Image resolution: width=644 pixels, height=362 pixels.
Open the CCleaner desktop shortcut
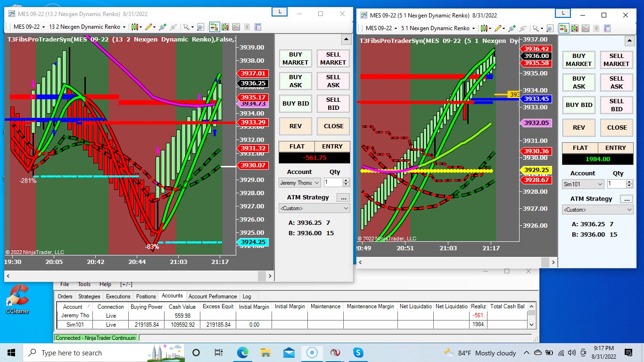click(x=18, y=299)
